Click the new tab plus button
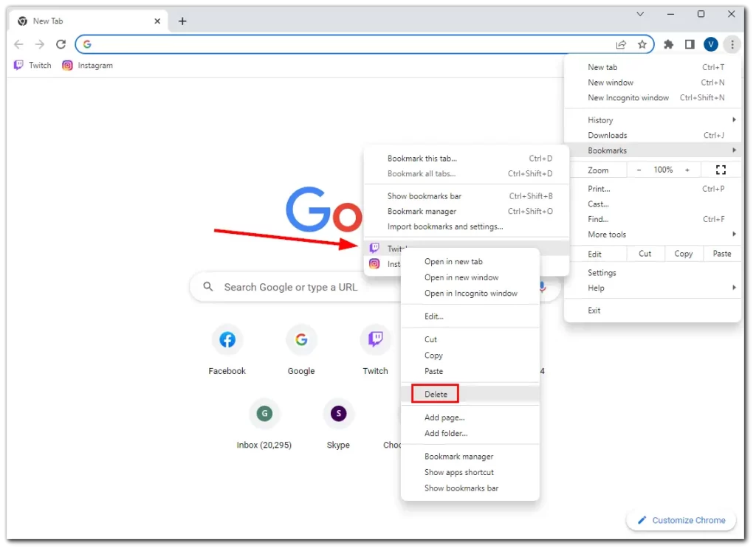The width and height of the screenshot is (756, 551). [182, 21]
